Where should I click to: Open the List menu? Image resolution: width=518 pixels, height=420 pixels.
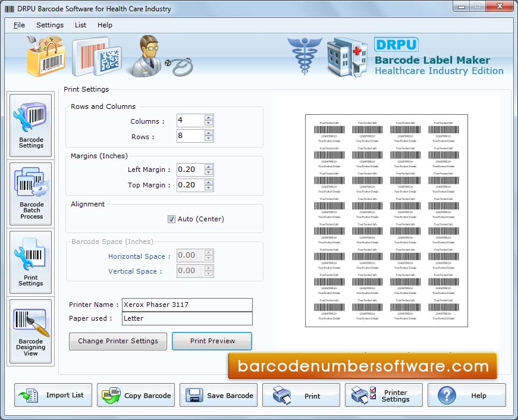coord(80,25)
